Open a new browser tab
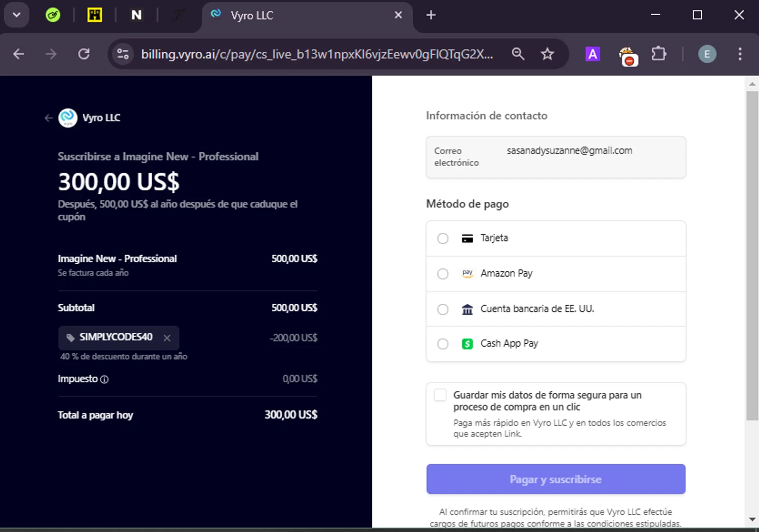 coord(431,15)
